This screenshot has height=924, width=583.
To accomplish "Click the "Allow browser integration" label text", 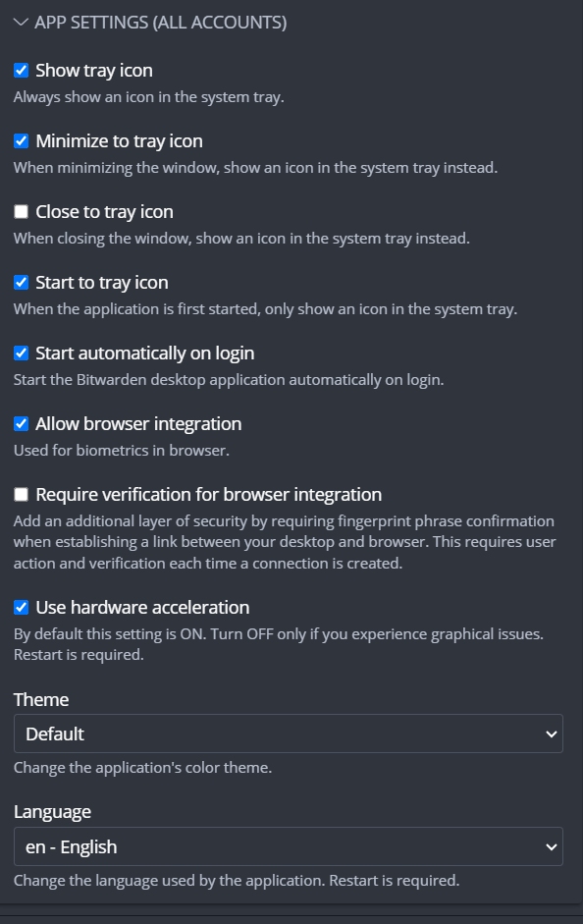I will [138, 423].
